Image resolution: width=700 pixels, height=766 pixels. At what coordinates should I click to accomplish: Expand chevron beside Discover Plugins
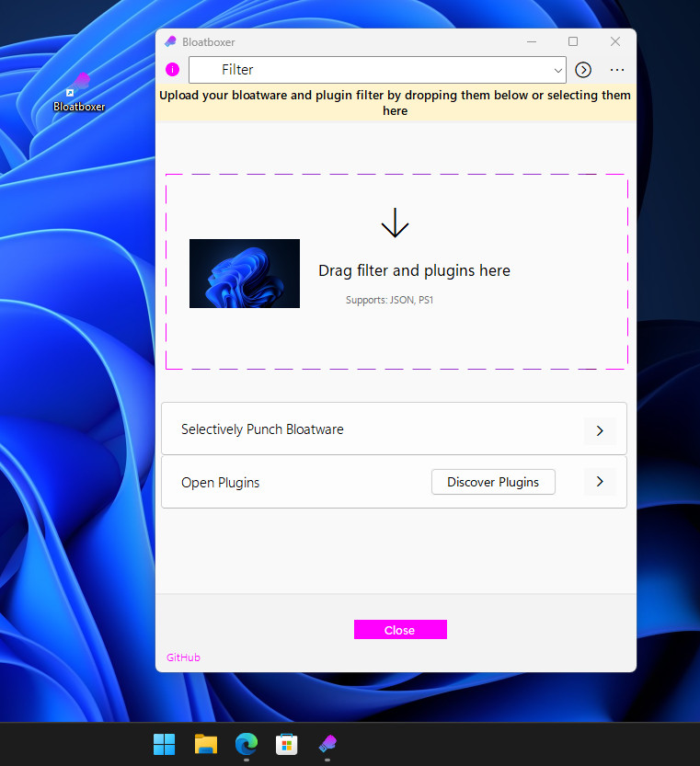[600, 482]
